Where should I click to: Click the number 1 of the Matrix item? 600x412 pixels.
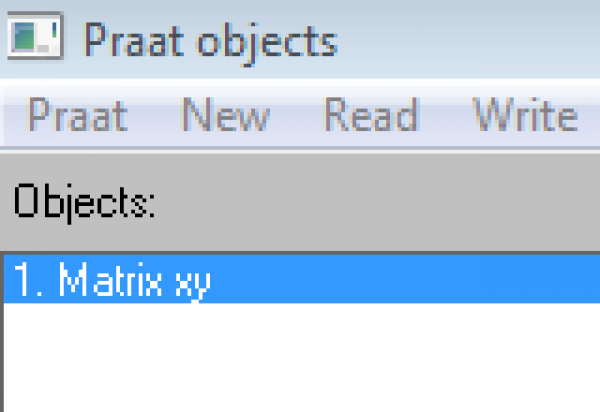24,281
